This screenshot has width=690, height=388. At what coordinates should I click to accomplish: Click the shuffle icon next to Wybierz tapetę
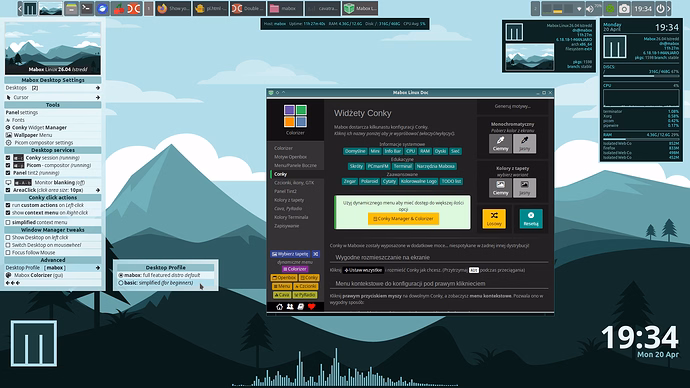coord(316,254)
